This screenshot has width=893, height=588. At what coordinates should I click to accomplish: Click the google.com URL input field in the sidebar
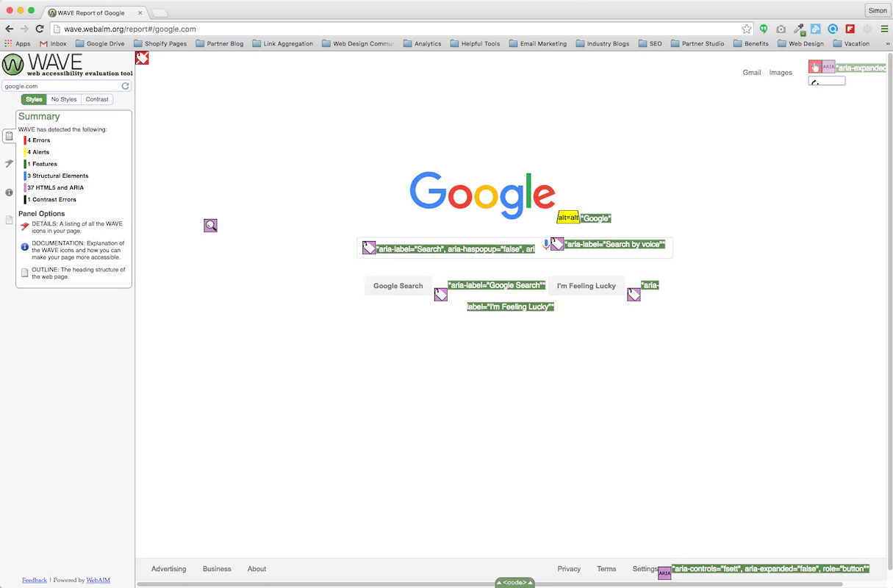(x=59, y=85)
